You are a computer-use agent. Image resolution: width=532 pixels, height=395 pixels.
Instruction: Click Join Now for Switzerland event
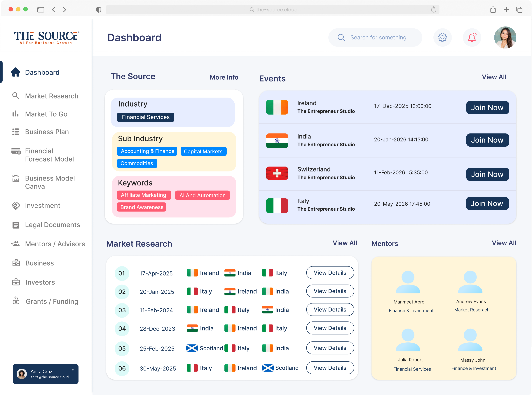tap(487, 174)
